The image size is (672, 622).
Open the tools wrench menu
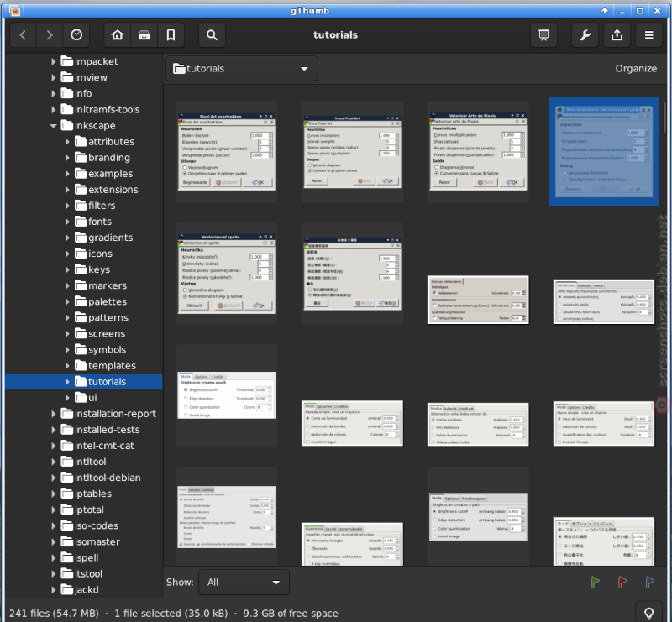585,35
